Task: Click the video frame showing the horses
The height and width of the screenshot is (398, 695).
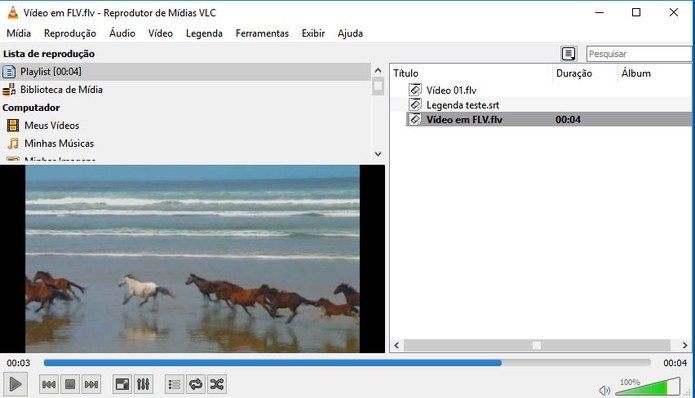Action: pyautogui.click(x=192, y=259)
